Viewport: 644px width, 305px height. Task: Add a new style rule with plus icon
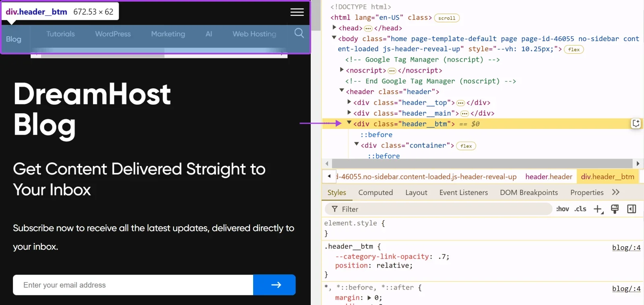[x=599, y=209]
